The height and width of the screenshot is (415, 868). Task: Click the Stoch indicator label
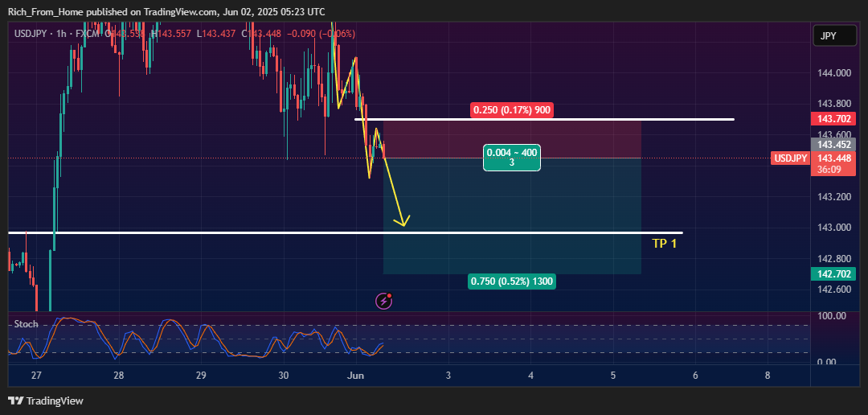26,324
